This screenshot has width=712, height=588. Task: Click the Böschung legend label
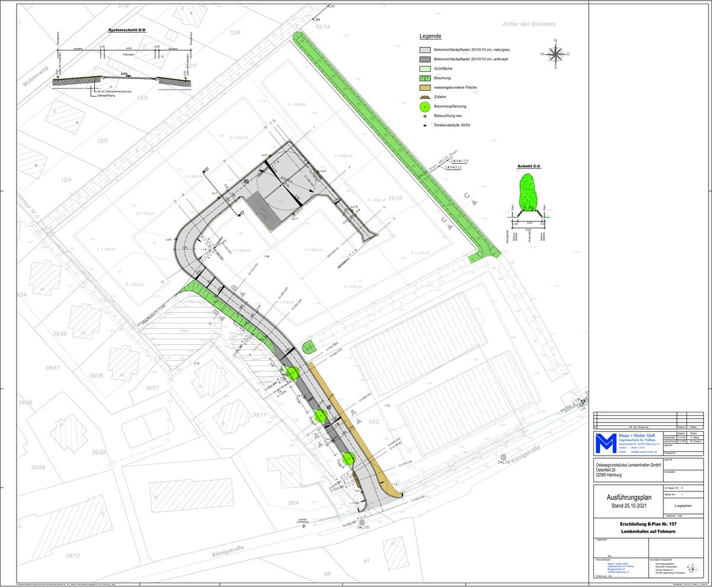click(x=443, y=78)
